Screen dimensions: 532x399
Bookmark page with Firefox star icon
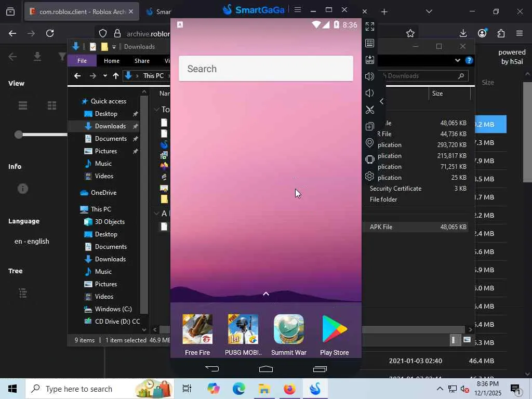click(x=410, y=33)
